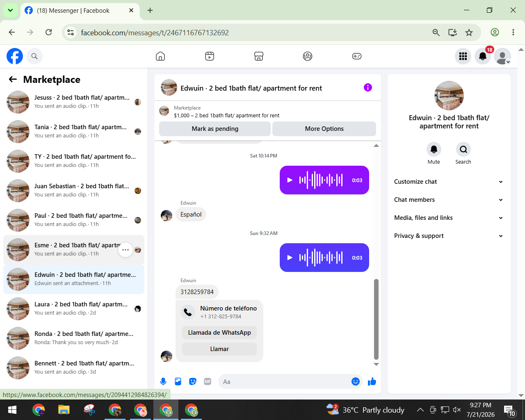This screenshot has height=420, width=525.
Task: Bookmark this page with the star icon
Action: click(x=469, y=32)
